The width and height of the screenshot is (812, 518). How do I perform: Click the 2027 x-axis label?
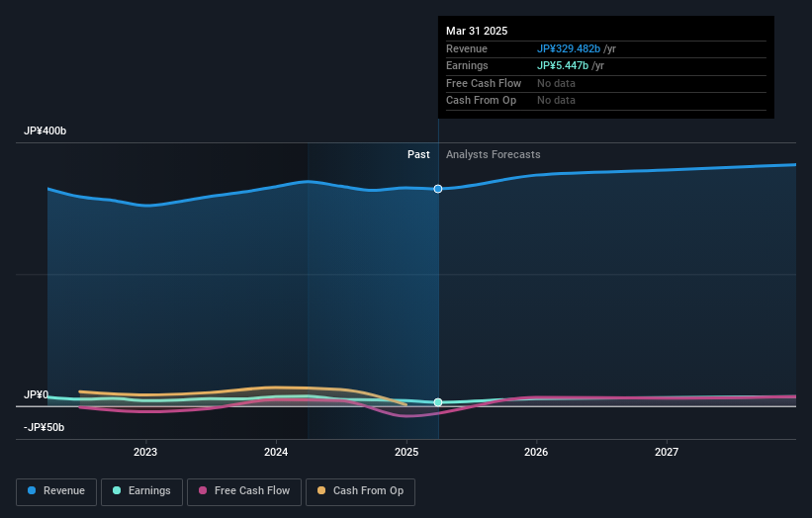(667, 452)
